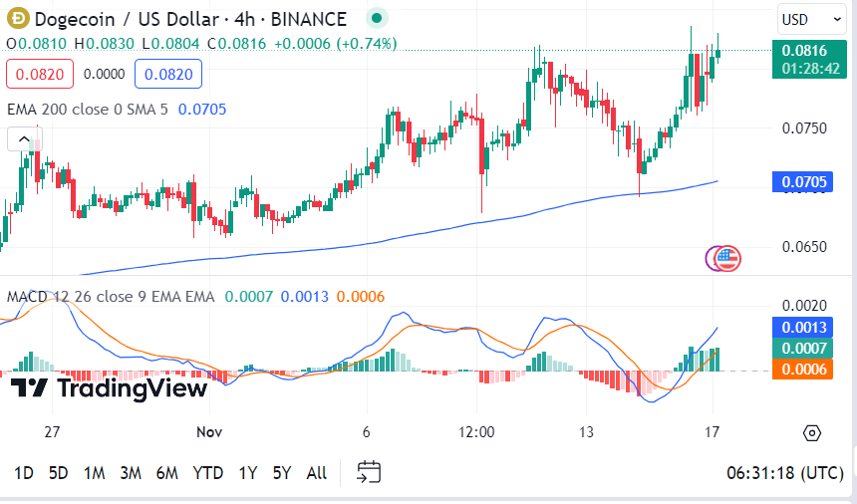Collapse indicator legend with chevron-up button
The height and width of the screenshot is (504, 857).
[24, 139]
